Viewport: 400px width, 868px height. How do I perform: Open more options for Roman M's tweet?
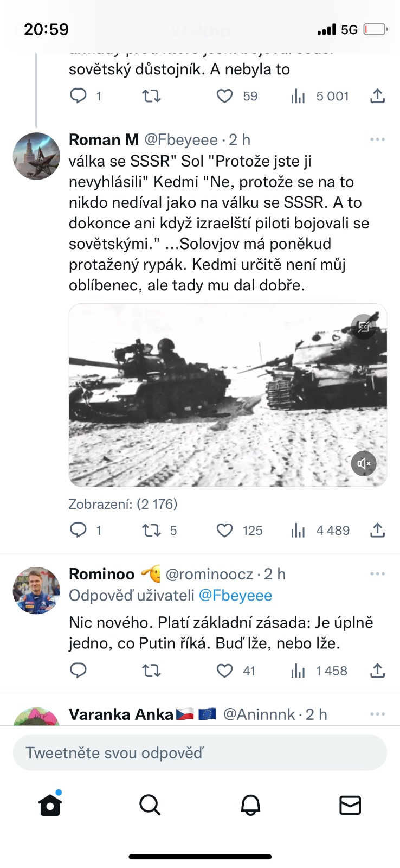click(377, 139)
